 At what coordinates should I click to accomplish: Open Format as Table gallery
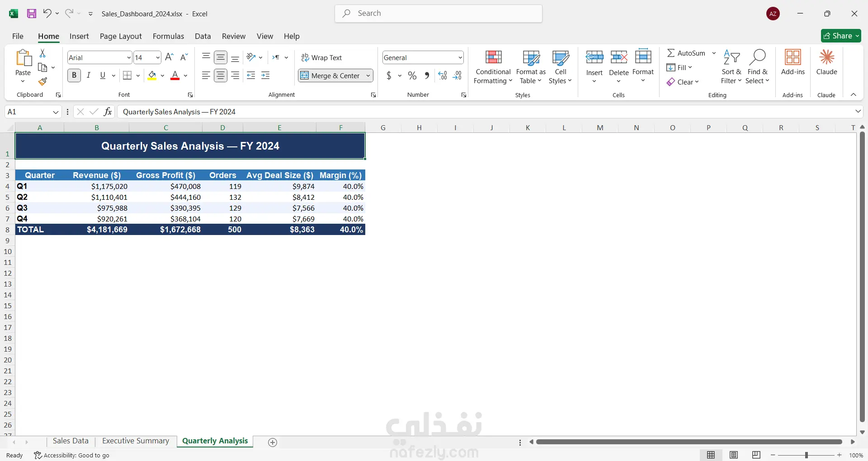[531, 67]
